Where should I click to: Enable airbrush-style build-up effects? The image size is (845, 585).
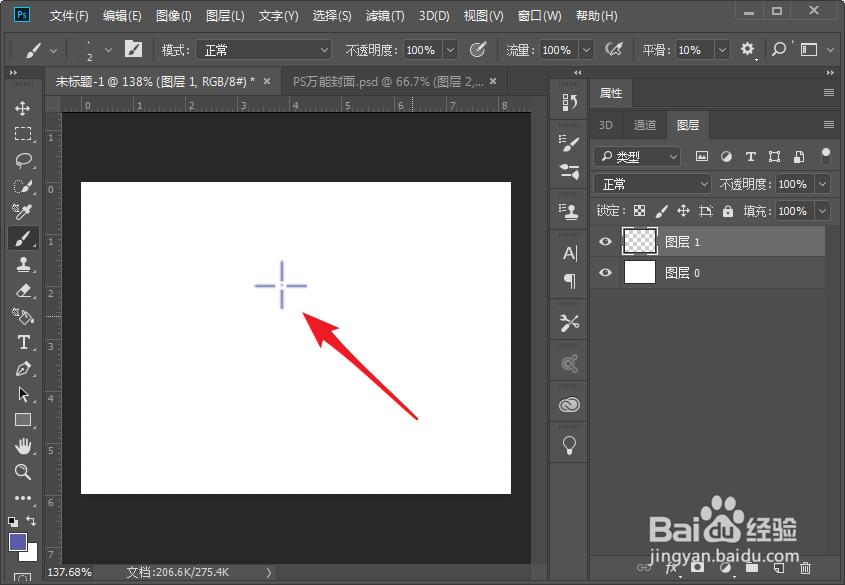coord(613,50)
